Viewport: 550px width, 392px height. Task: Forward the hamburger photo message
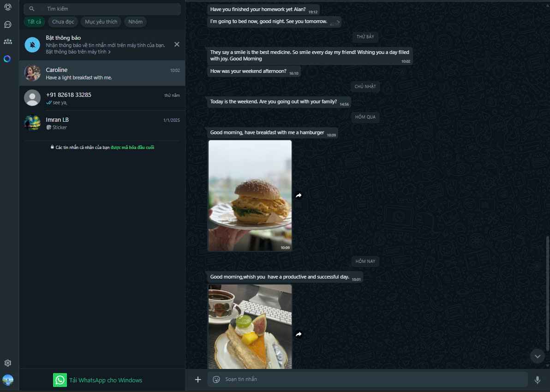(x=299, y=196)
